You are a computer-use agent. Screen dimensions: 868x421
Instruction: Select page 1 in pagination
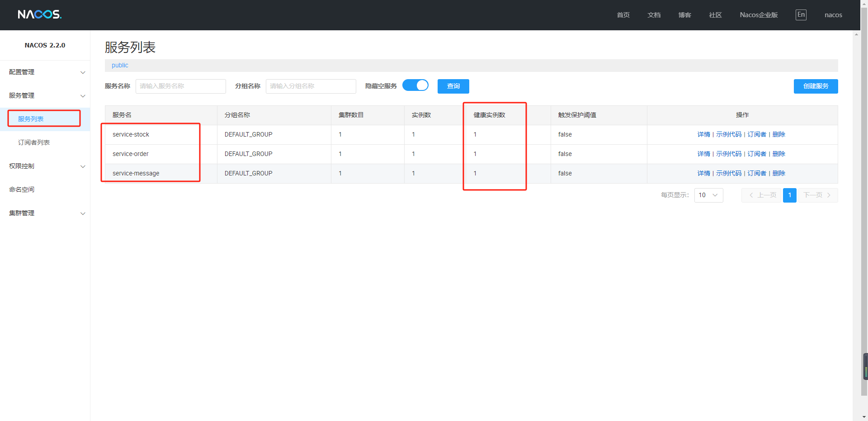click(x=789, y=195)
